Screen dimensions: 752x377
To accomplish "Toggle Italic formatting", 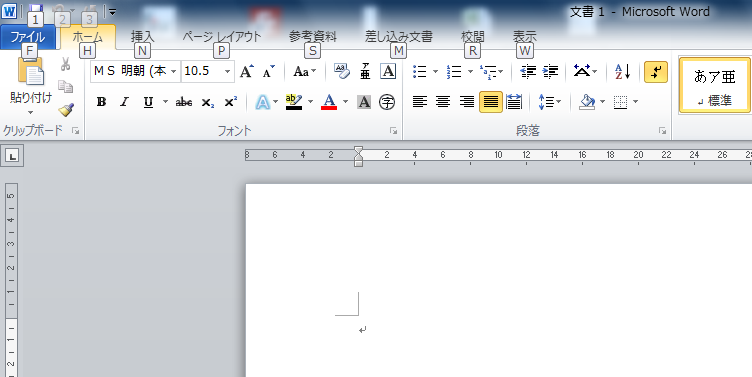I will (x=125, y=102).
